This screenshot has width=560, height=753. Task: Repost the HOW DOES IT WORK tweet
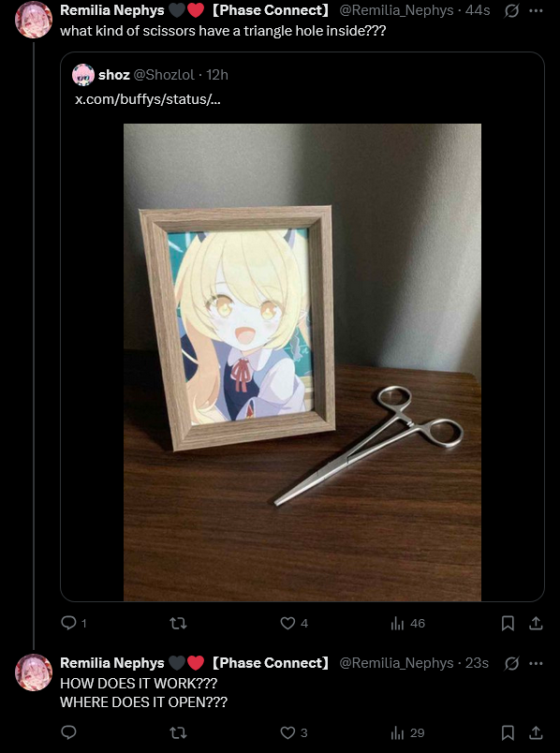coord(178,732)
